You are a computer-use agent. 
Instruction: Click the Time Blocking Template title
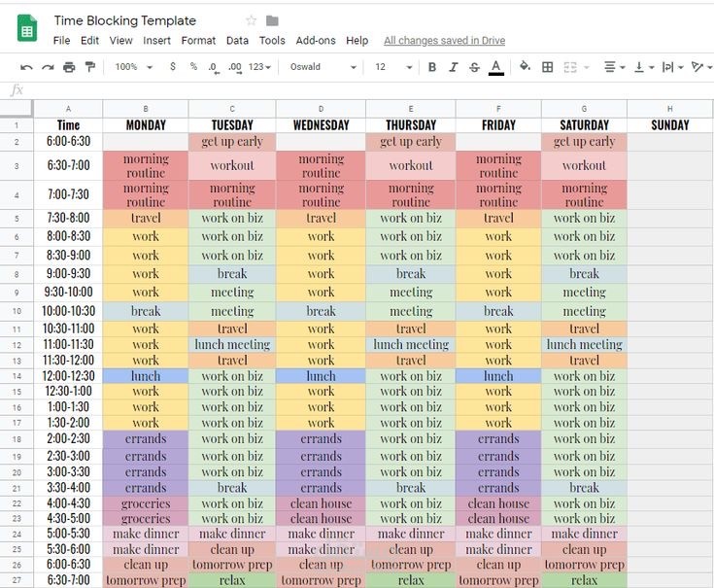124,20
